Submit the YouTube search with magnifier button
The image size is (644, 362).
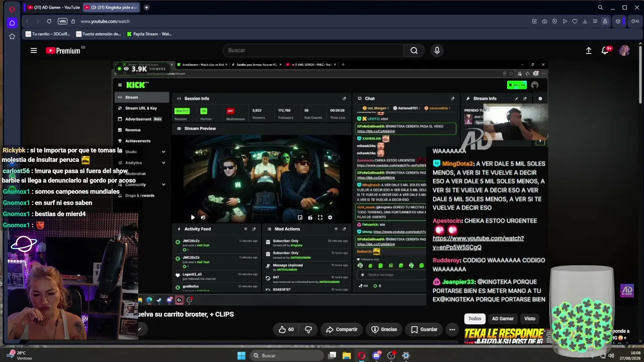[414, 50]
